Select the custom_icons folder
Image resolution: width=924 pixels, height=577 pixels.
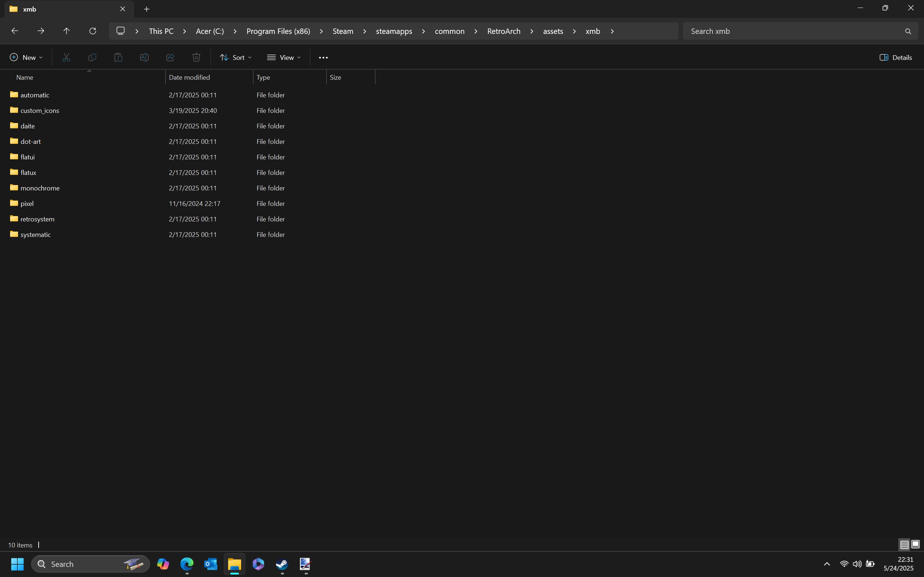pos(40,111)
